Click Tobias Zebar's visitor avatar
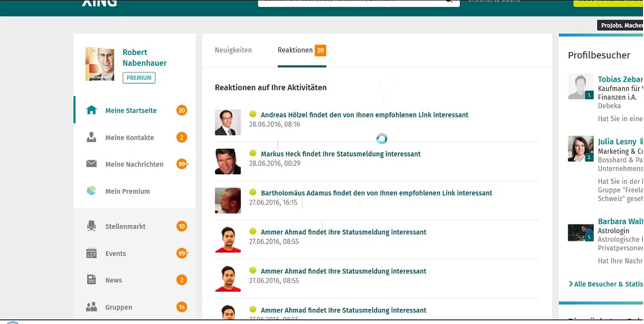Viewport: 644px width, 324px height. [x=581, y=87]
